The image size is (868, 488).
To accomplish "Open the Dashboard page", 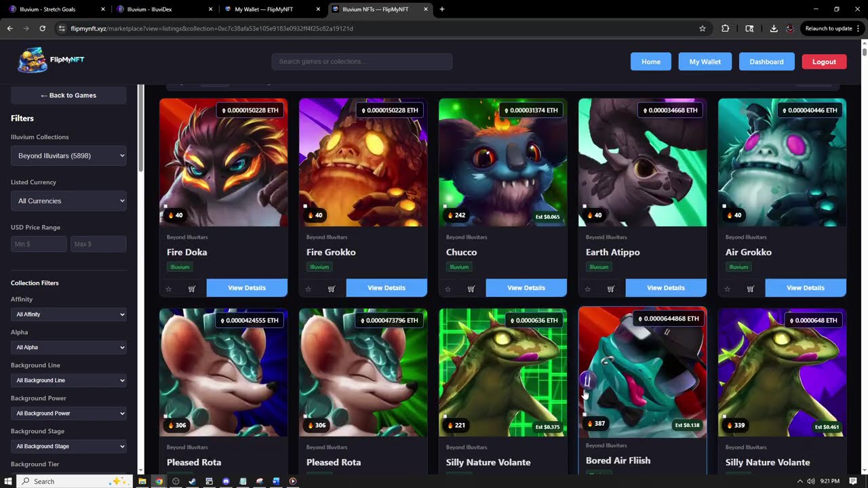I will pyautogui.click(x=766, y=62).
